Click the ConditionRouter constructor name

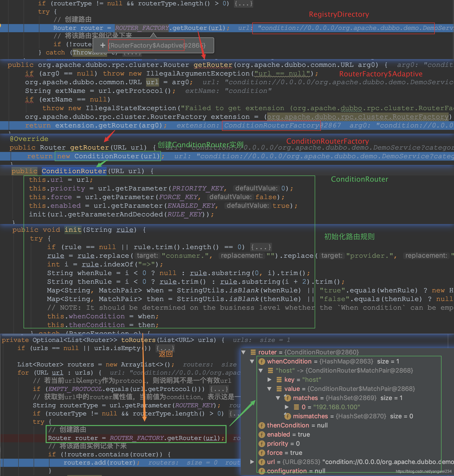[x=74, y=171]
